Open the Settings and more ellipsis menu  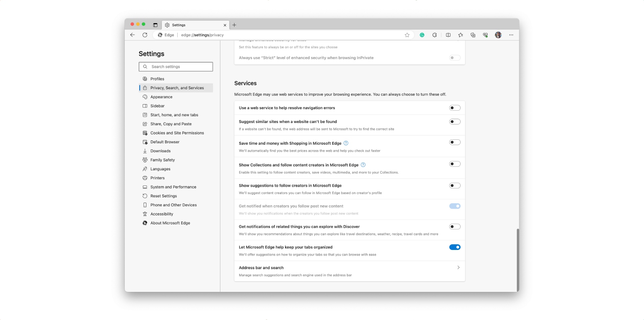(511, 35)
